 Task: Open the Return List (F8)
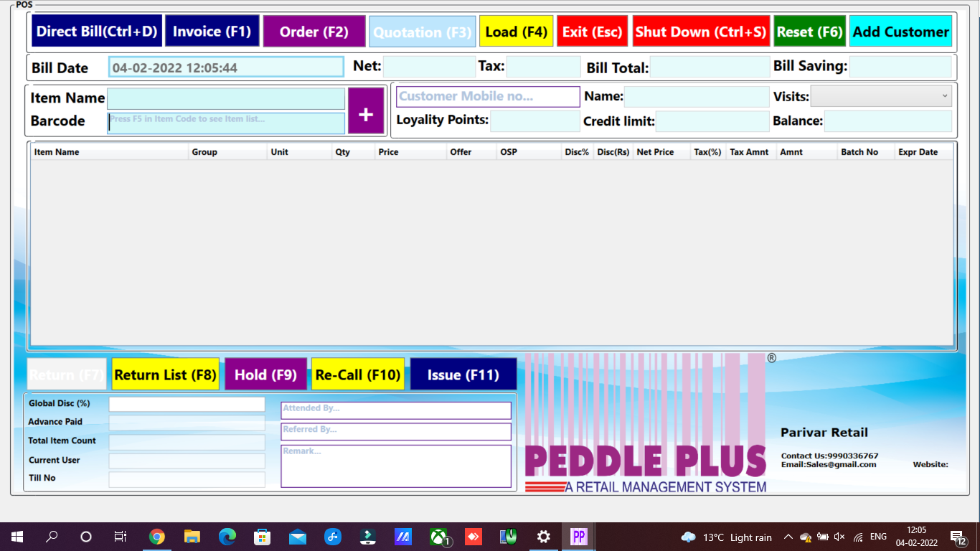click(165, 375)
